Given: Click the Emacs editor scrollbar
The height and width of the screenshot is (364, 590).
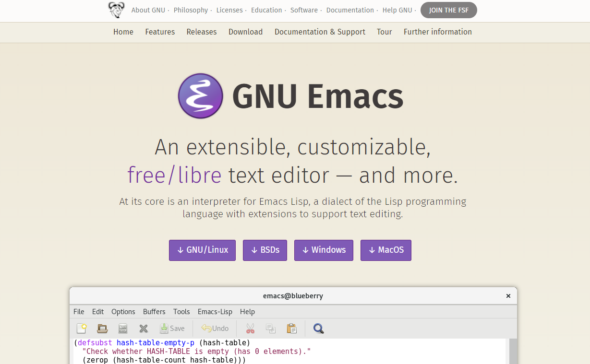Looking at the screenshot, I should pyautogui.click(x=513, y=351).
